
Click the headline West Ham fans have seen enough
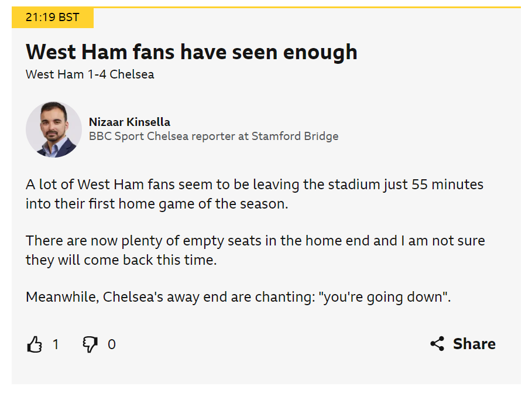coord(191,52)
